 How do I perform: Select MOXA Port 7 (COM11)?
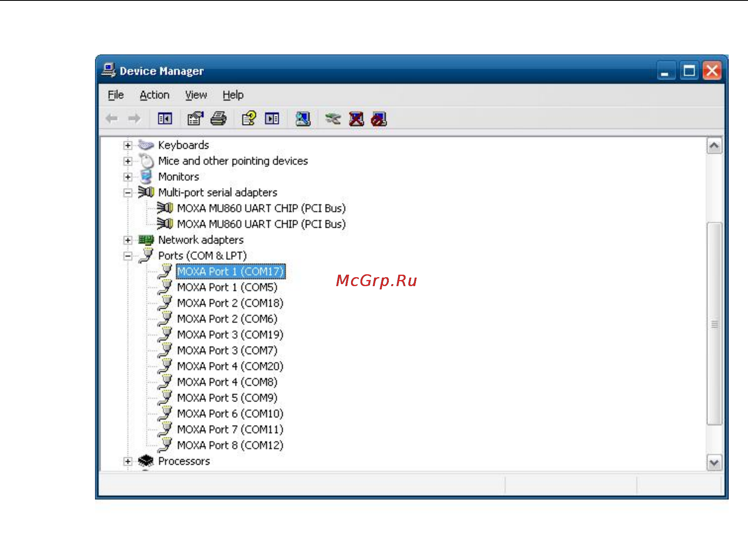230,429
